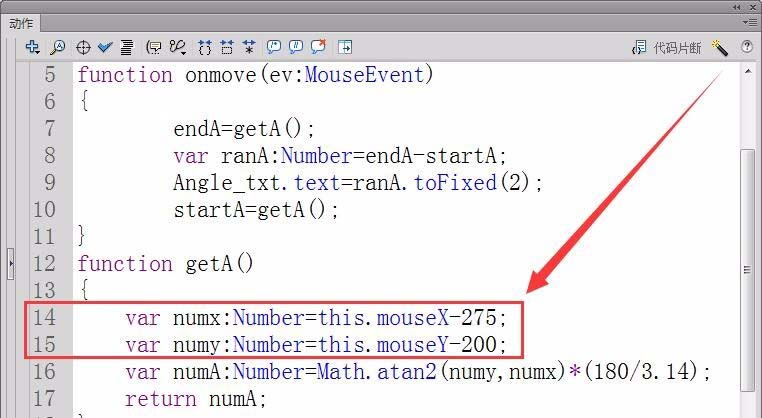Collapse the selection icon
Image resolution: width=762 pixels, height=418 pixels.
pyautogui.click(x=226, y=47)
